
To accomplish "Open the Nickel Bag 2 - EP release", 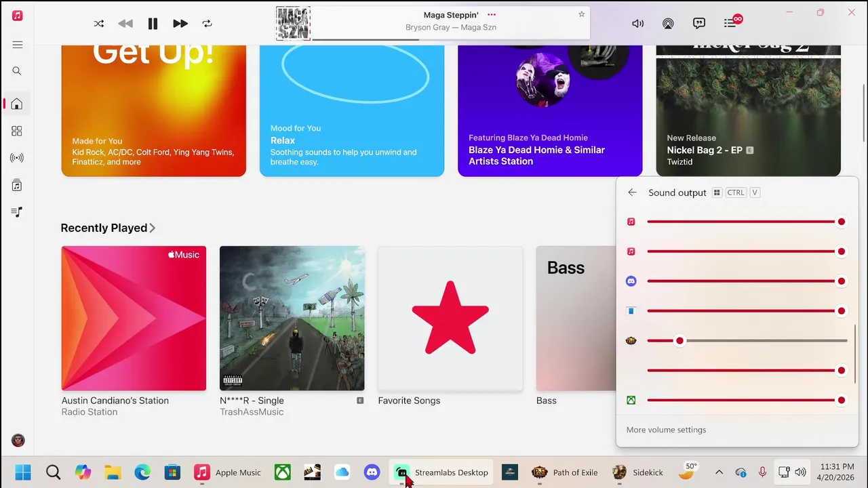I will 749,110.
